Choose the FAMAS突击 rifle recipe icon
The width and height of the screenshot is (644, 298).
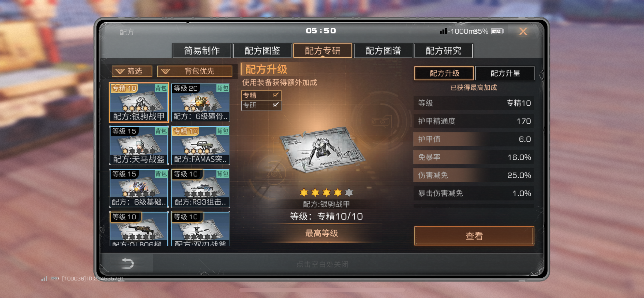(x=200, y=145)
